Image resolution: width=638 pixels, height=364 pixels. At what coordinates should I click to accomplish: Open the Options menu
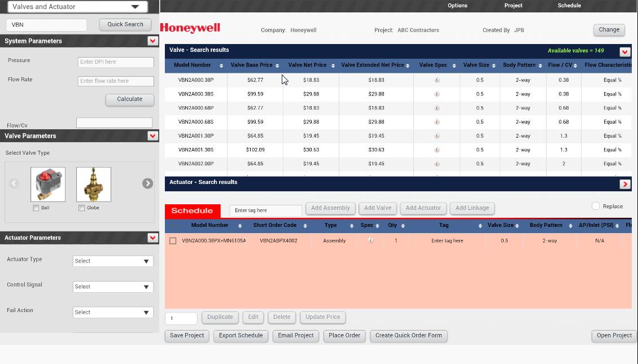click(x=457, y=6)
